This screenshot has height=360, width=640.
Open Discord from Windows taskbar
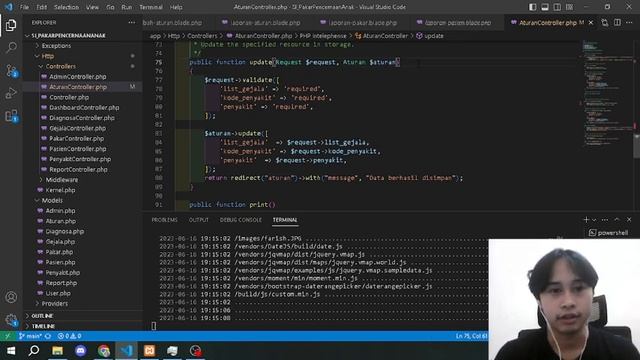pos(80,351)
